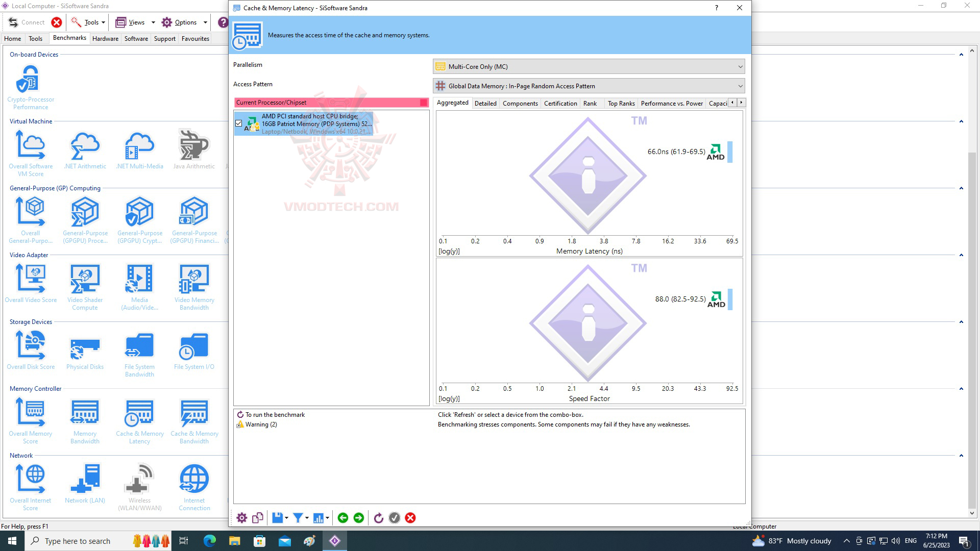Open Overall Disk Score benchmark

click(x=31, y=350)
